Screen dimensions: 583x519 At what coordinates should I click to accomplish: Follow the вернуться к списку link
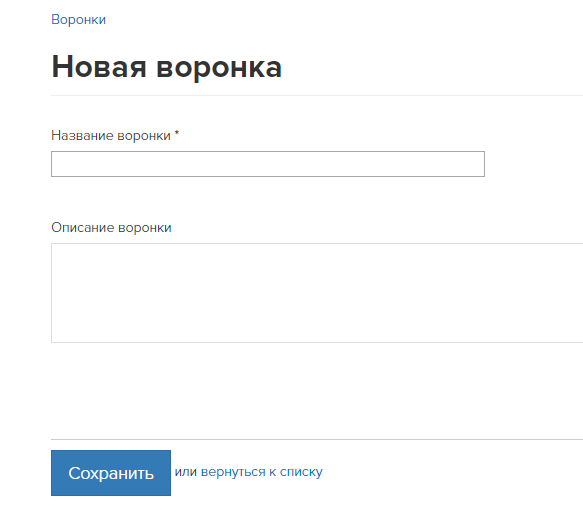pos(262,472)
